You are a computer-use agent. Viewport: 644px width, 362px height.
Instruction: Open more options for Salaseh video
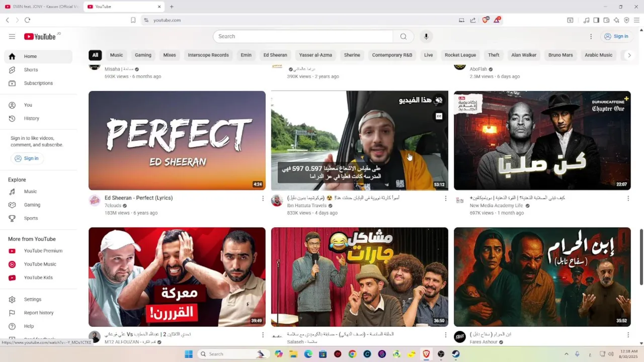click(x=445, y=335)
